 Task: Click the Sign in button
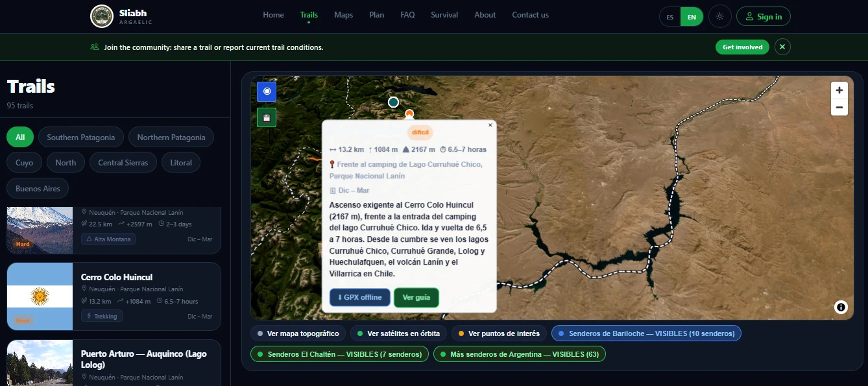coord(764,17)
